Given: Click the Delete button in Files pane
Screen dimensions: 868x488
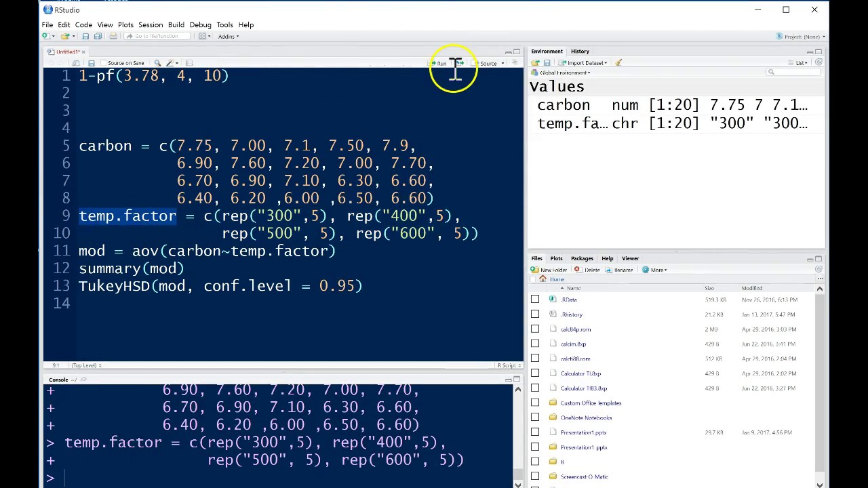Looking at the screenshot, I should click(x=587, y=270).
